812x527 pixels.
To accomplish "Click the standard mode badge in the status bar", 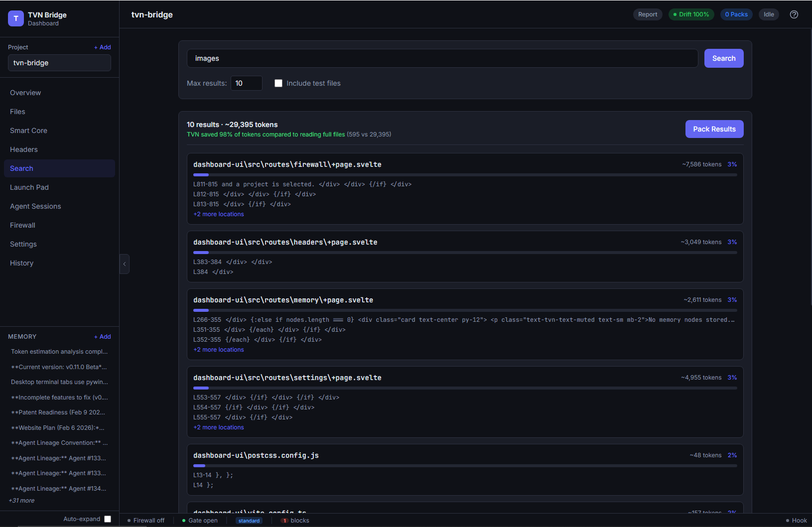I will pos(249,520).
